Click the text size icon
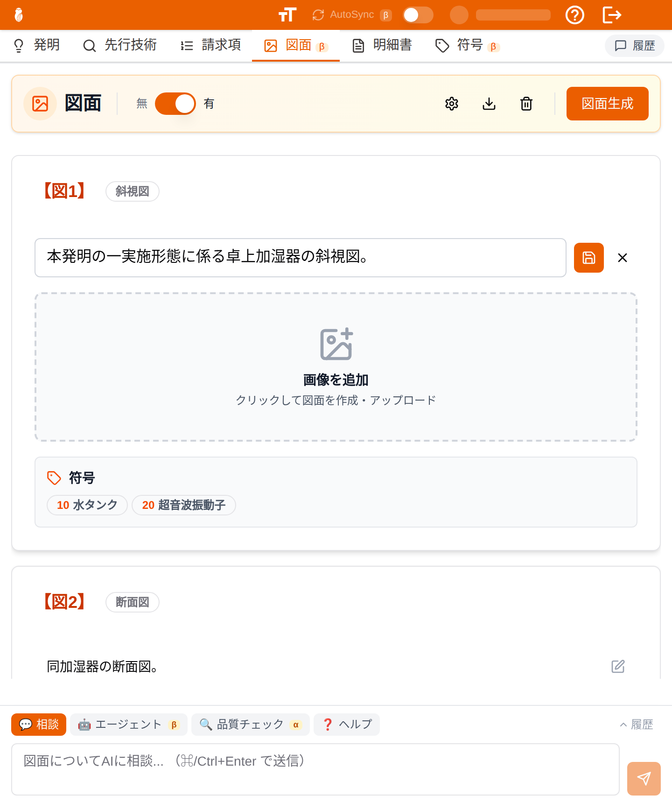 [x=287, y=15]
